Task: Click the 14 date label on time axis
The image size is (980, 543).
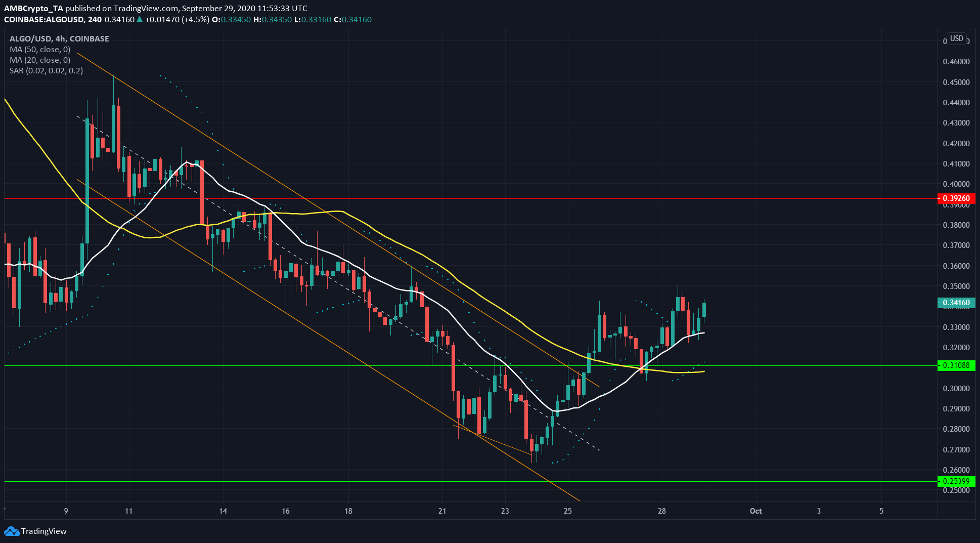Action: tap(223, 511)
